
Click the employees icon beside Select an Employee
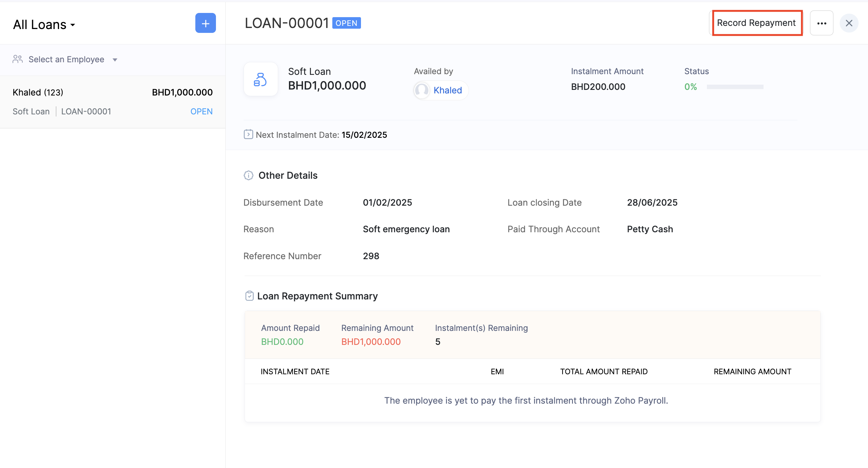point(18,59)
